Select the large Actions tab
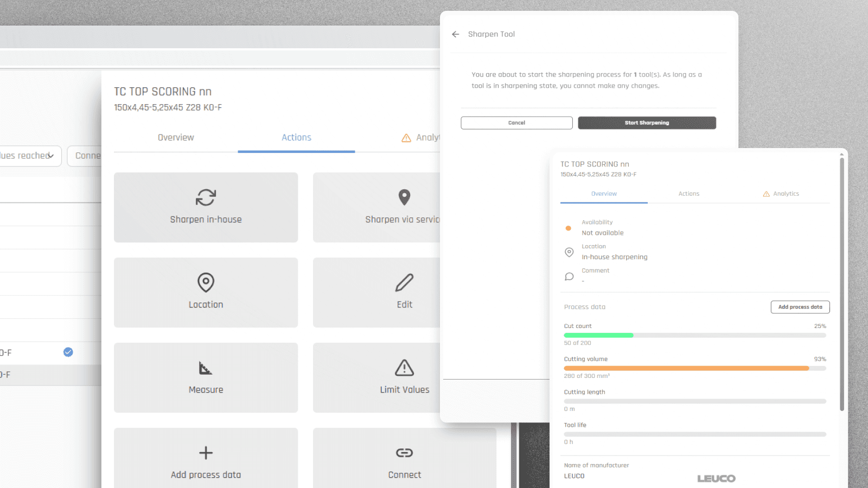The width and height of the screenshot is (868, 488). click(296, 138)
